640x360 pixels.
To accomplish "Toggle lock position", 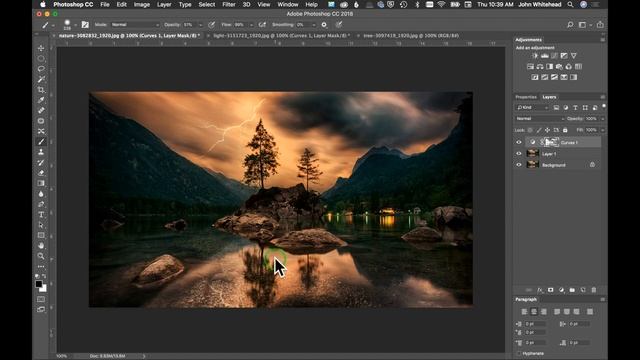I will point(547,130).
